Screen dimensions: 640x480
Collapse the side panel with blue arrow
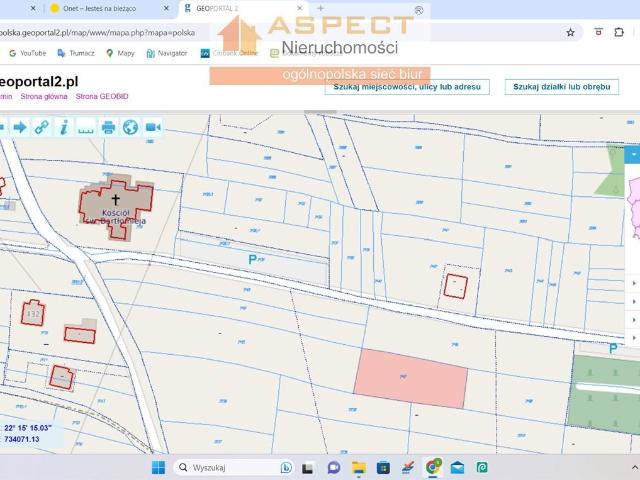point(632,155)
